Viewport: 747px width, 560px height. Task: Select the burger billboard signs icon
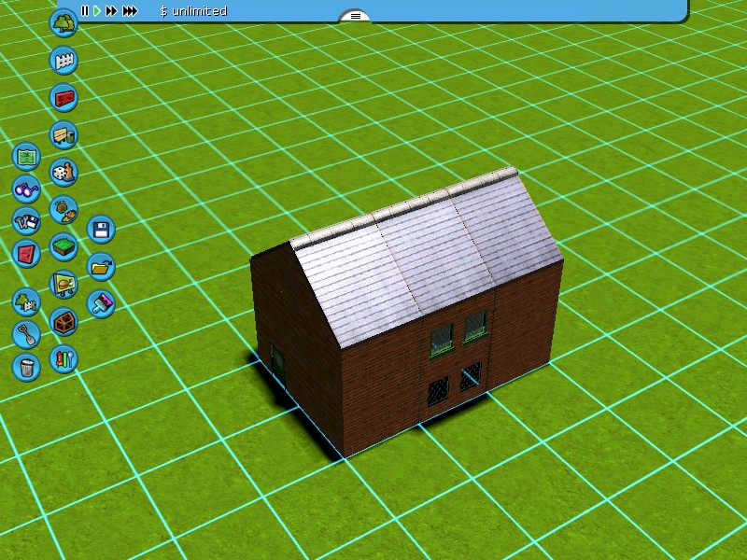click(63, 284)
